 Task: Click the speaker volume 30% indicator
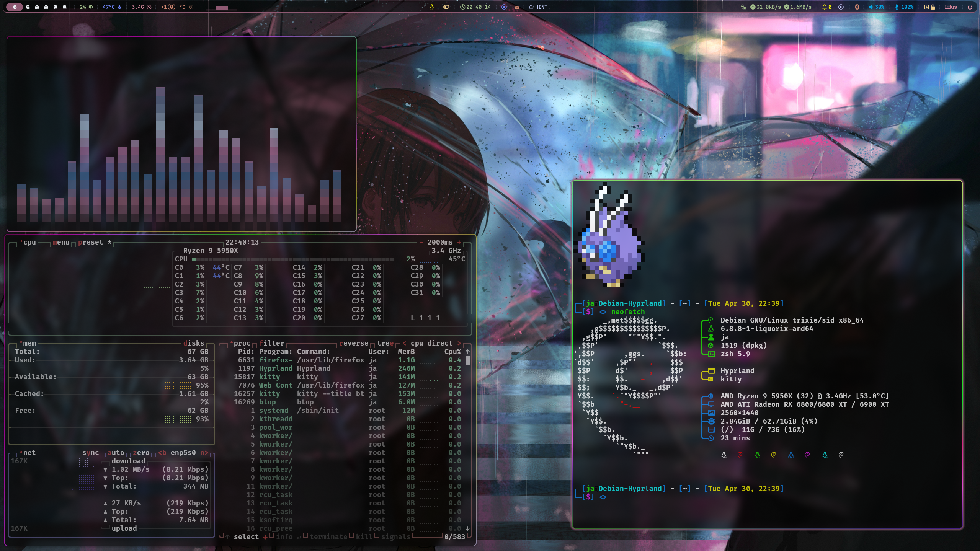coord(877,7)
